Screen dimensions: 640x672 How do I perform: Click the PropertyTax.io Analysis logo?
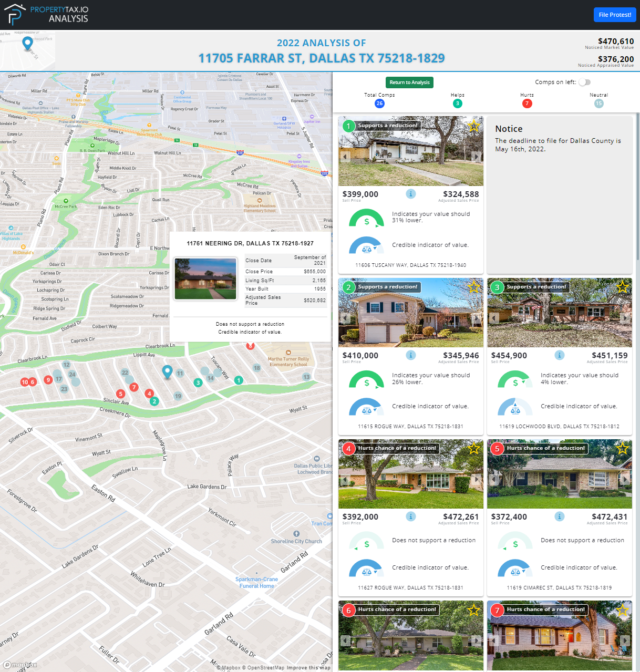pos(46,15)
